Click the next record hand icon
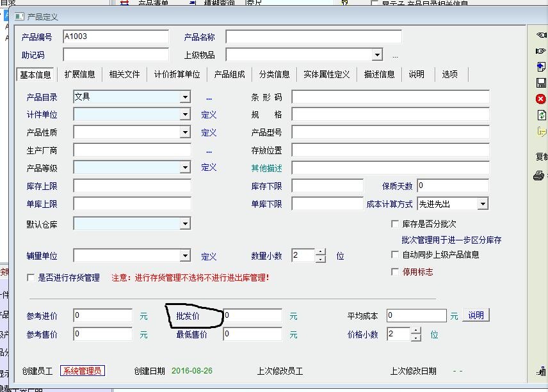This screenshot has height=392, width=548. [541, 51]
